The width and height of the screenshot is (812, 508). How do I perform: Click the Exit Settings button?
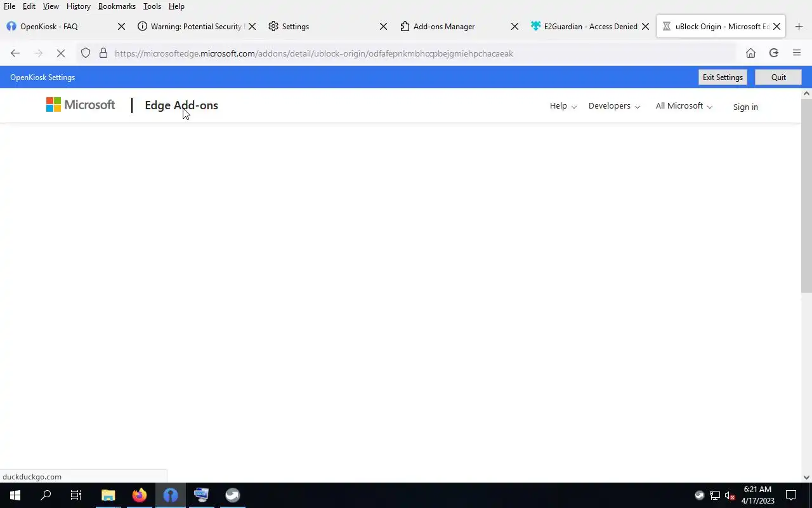click(723, 77)
